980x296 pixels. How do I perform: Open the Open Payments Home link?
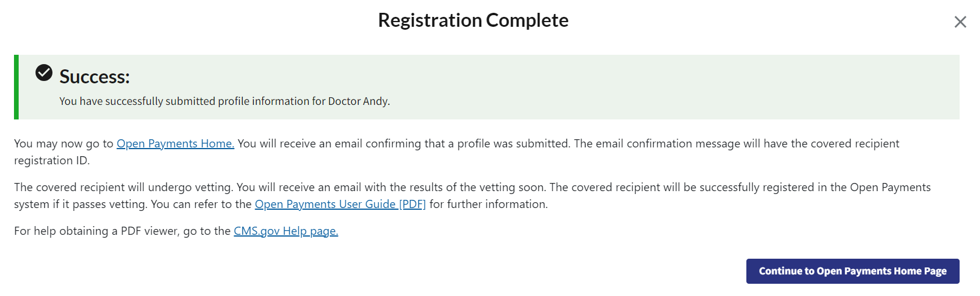(175, 144)
